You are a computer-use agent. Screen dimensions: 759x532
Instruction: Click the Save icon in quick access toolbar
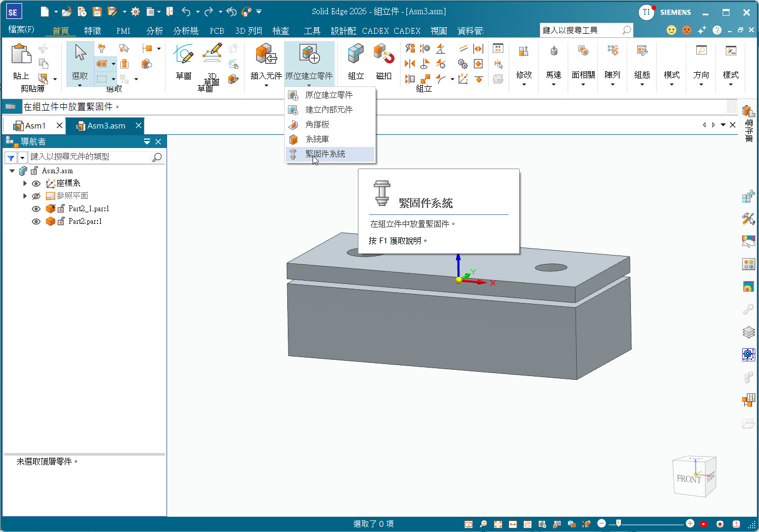[97, 12]
